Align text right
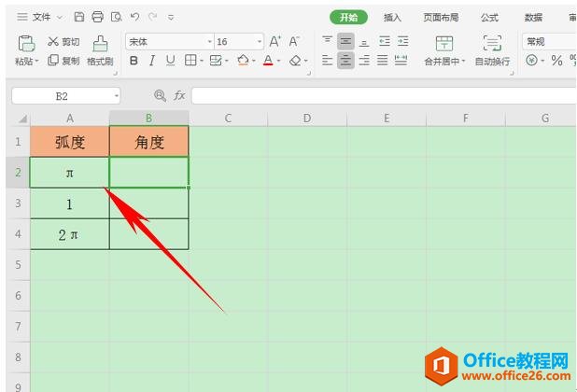This screenshot has height=392, width=577. 364,61
